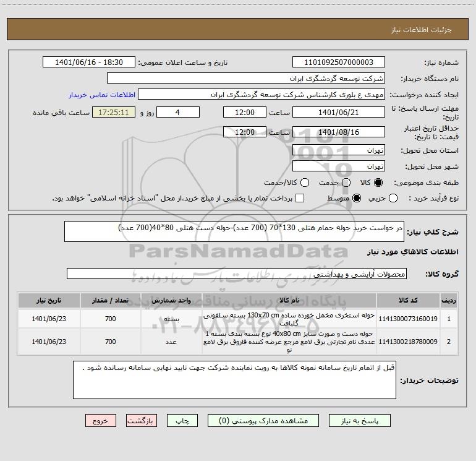476x461 pixels.
Task: Click the response deadline date 1401/06/21
Action: (x=339, y=113)
